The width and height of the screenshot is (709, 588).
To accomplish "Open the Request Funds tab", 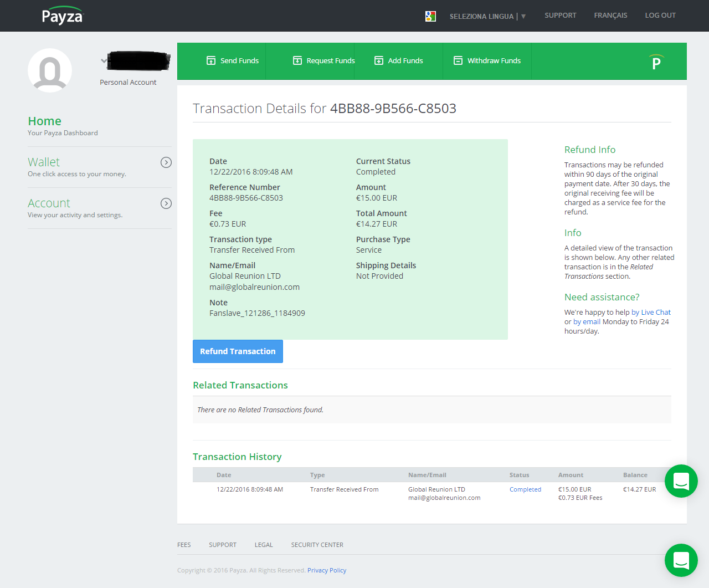I will [323, 60].
